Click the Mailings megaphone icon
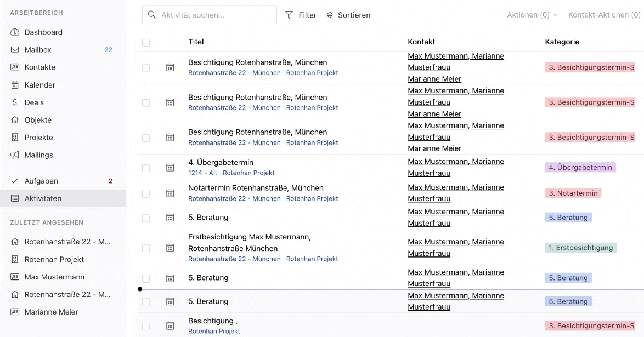This screenshot has height=337, width=644. (15, 155)
